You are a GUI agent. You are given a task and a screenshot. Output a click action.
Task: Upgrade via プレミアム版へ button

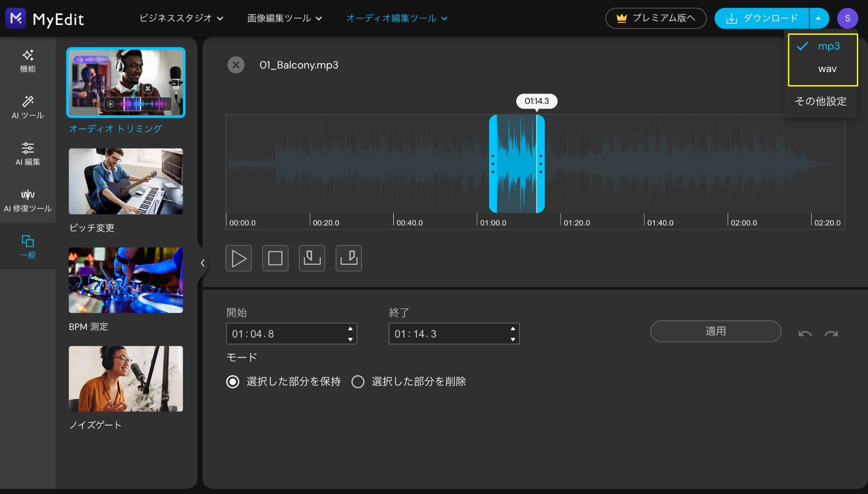click(x=656, y=18)
